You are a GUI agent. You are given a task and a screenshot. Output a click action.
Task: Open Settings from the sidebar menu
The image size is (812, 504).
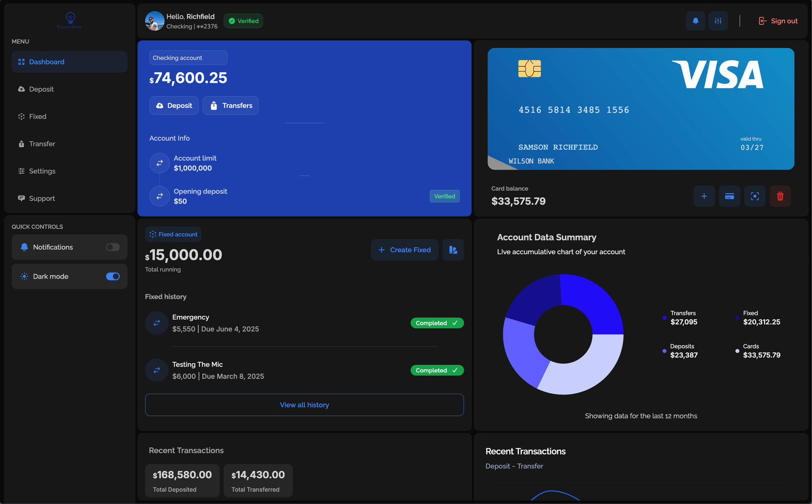[x=41, y=171]
